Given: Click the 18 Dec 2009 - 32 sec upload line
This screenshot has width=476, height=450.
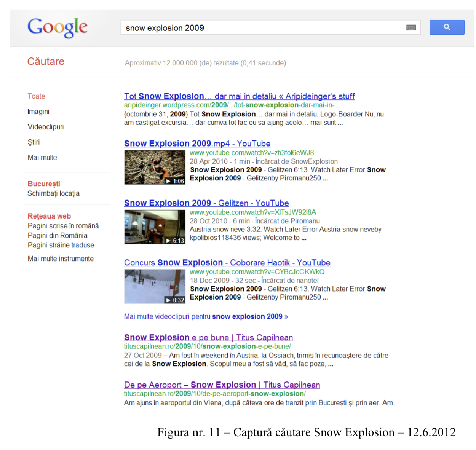Looking at the screenshot, I should [x=254, y=281].
